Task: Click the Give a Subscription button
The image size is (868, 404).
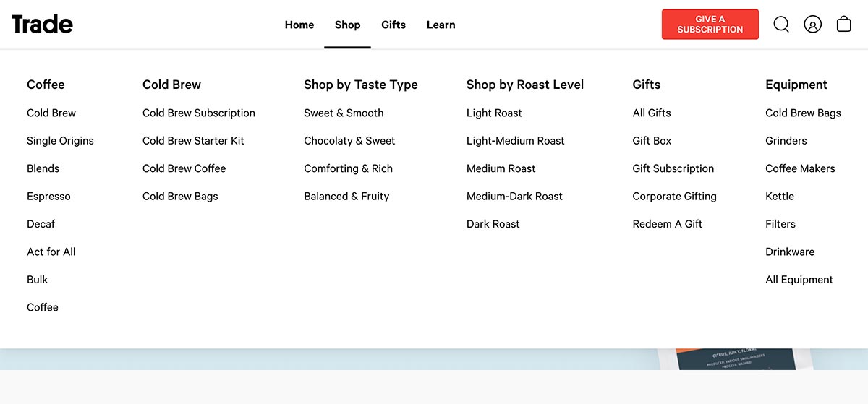Action: (x=710, y=25)
